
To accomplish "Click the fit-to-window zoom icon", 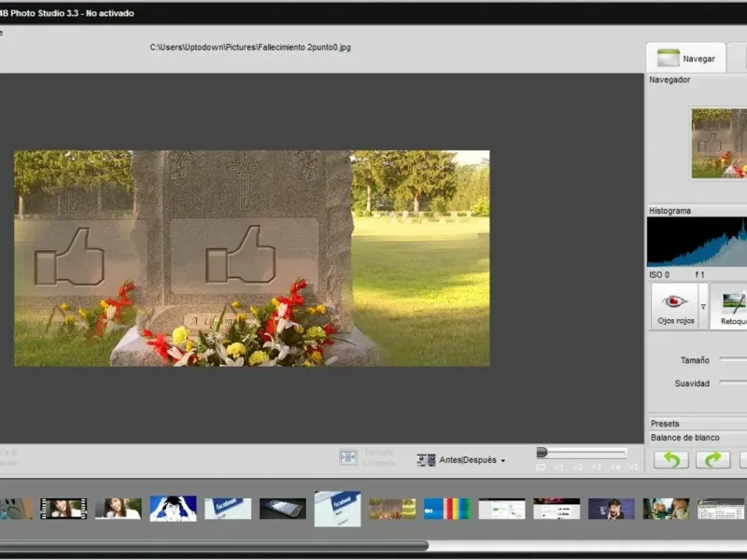I will click(541, 467).
